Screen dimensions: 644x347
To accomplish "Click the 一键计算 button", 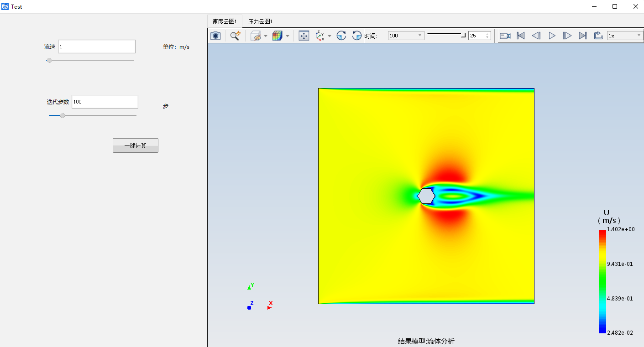I will pyautogui.click(x=136, y=145).
